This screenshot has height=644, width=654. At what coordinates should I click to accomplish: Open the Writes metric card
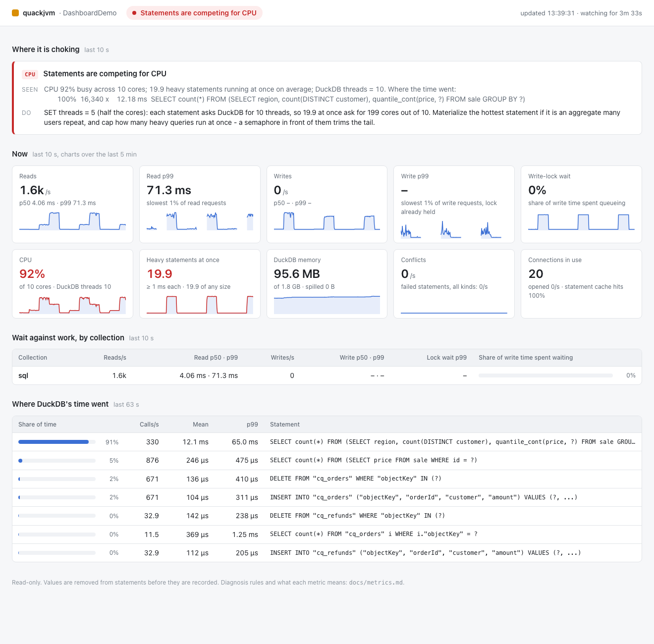click(327, 204)
